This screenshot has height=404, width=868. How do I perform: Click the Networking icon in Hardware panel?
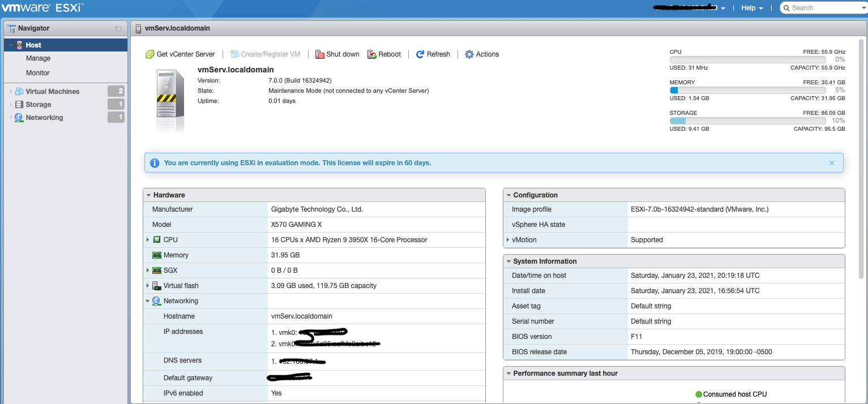click(x=157, y=301)
